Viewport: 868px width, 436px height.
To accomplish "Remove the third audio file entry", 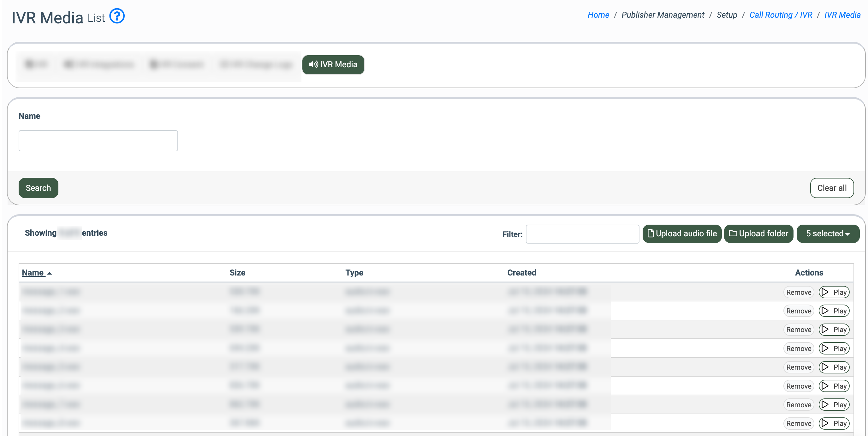I will coord(798,330).
